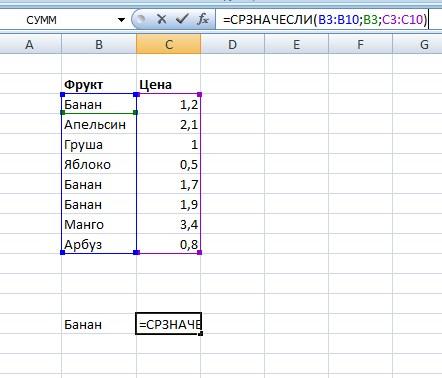This screenshot has width=442, height=378.
Task: Select column E header
Action: coord(296,44)
